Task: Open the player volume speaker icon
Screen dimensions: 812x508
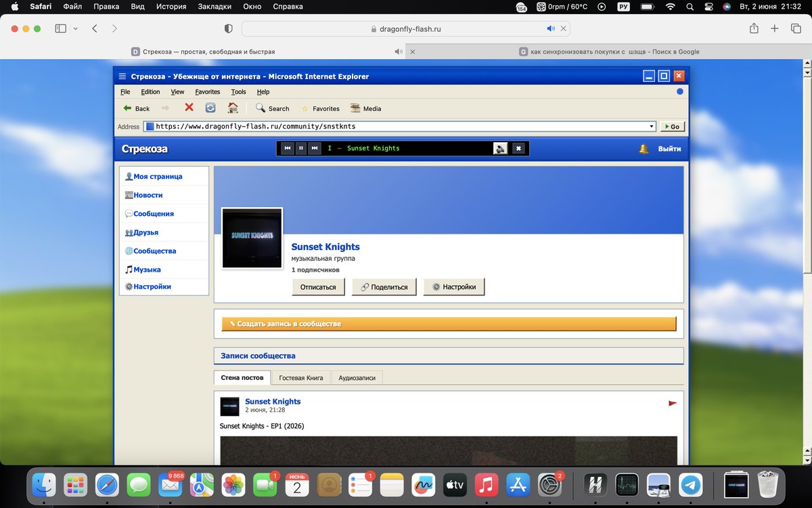Action: coord(501,148)
